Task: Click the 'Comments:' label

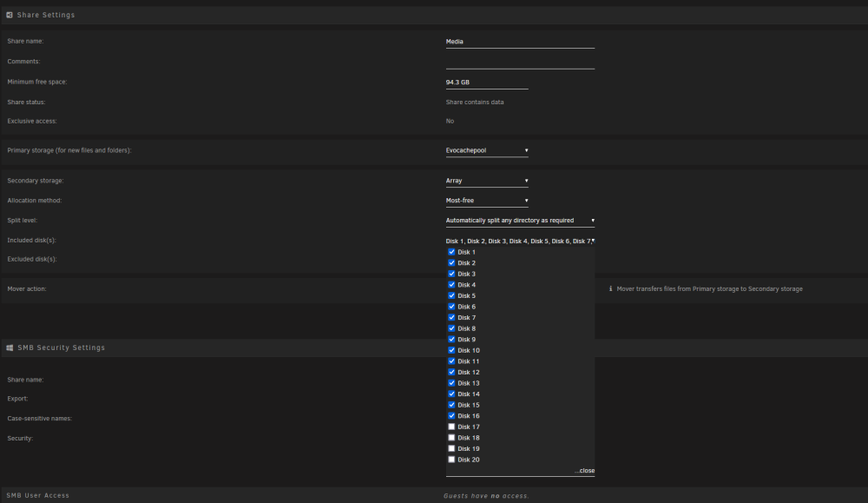Action: (23, 62)
